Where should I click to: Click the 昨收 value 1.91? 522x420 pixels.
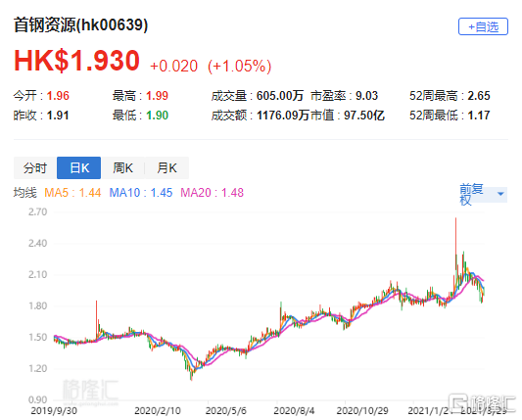coord(58,116)
